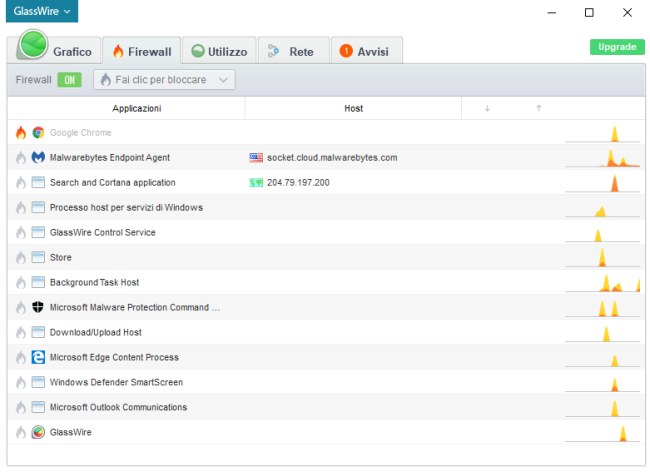Click the Microsoft Malware Protection shield icon
650x472 pixels.
click(x=38, y=307)
